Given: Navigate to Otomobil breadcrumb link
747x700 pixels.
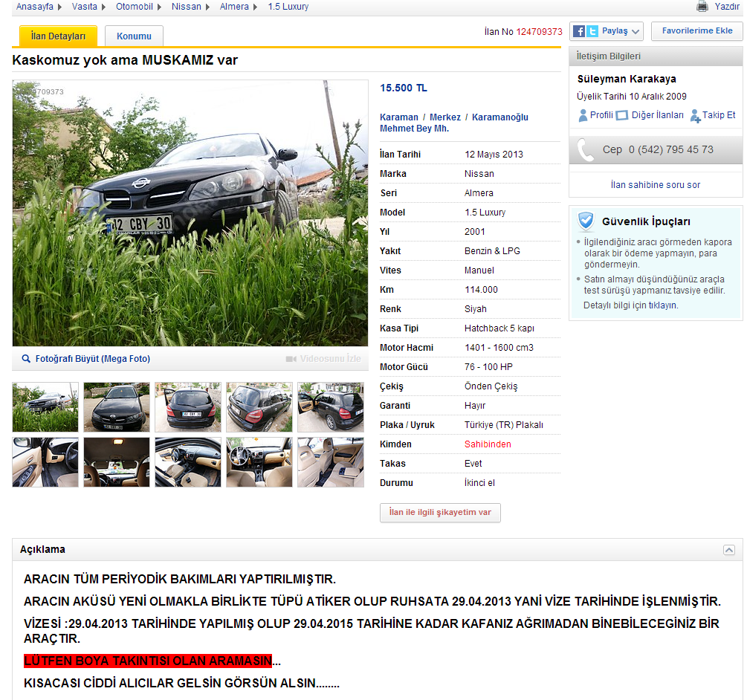Looking at the screenshot, I should (135, 7).
